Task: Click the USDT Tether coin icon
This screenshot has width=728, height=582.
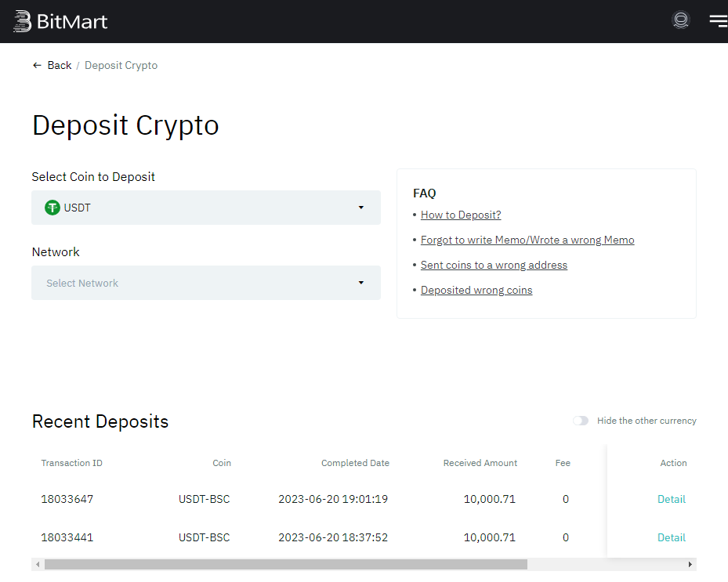Action: (53, 208)
